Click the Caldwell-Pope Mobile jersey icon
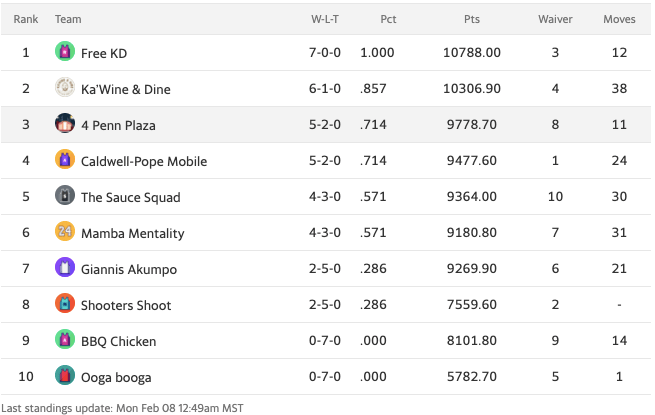 (65, 160)
